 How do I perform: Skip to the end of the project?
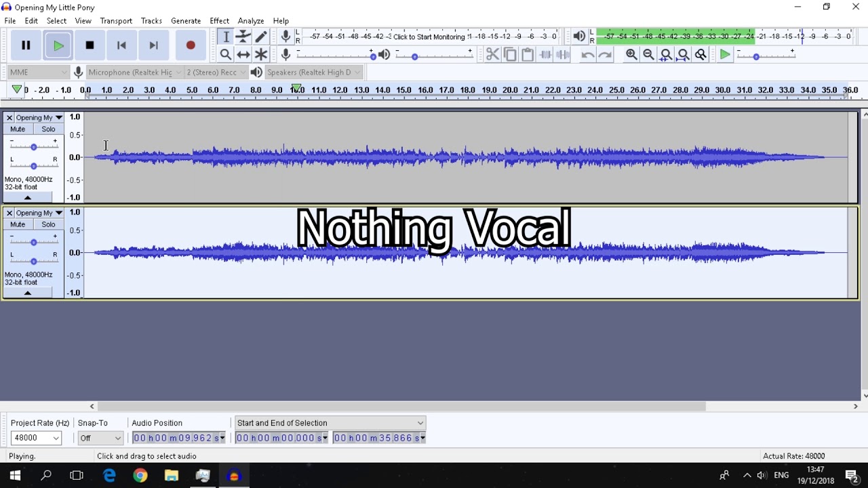(x=153, y=45)
